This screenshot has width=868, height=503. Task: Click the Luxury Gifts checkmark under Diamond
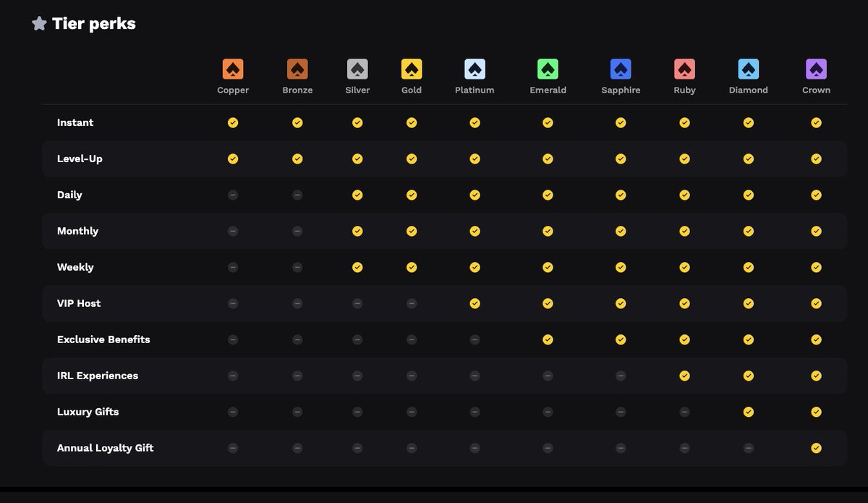(x=749, y=413)
